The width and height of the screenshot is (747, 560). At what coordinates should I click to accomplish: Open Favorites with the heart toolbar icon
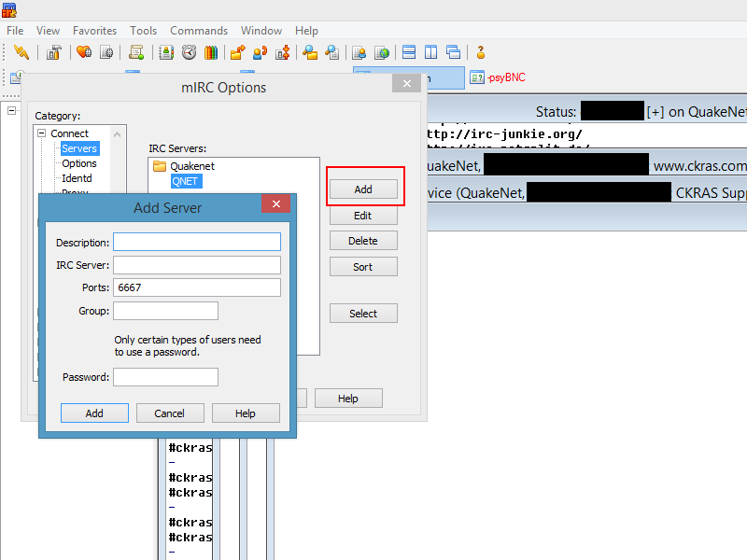click(x=84, y=52)
